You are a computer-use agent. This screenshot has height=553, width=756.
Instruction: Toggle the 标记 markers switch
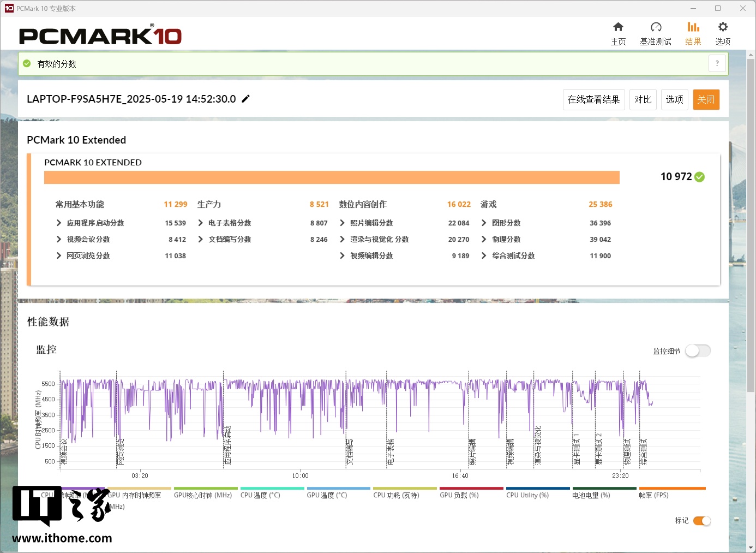[702, 521]
